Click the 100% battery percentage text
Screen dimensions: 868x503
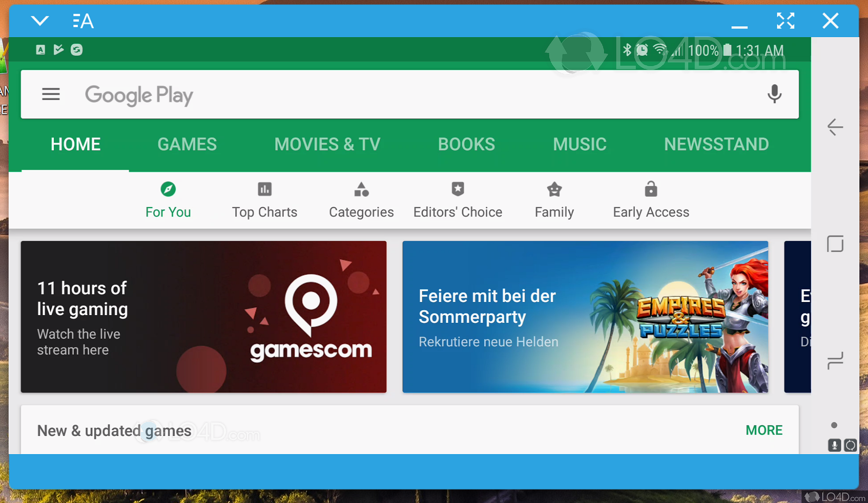(703, 50)
